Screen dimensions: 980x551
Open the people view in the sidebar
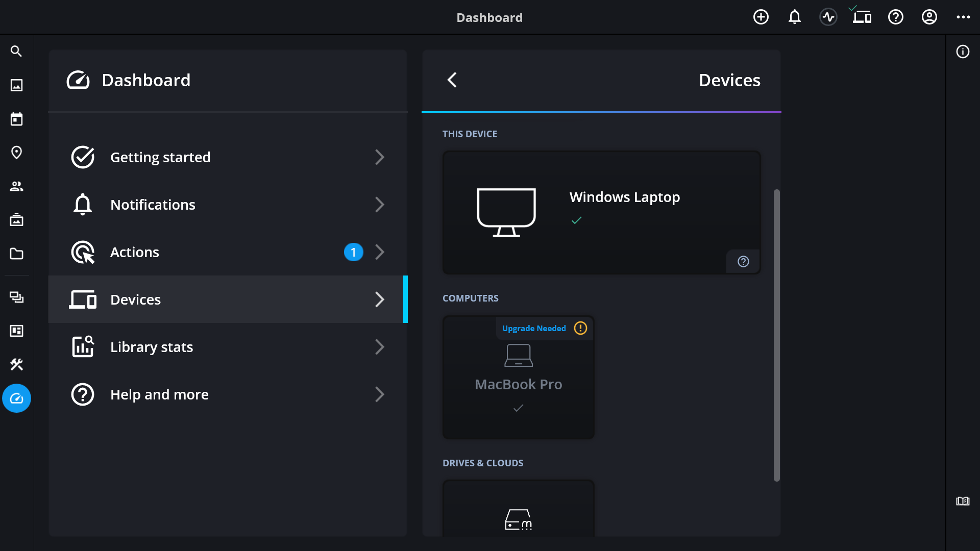point(16,186)
